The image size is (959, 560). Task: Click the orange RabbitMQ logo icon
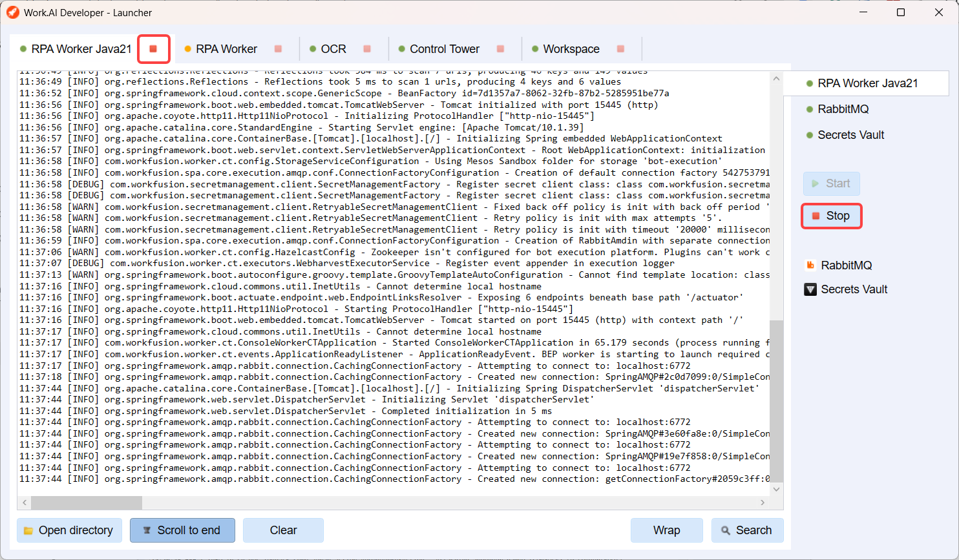[x=810, y=265]
